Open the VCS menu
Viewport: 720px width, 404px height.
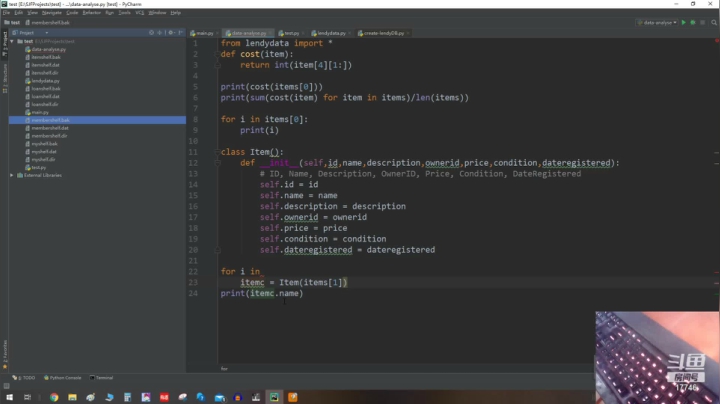click(140, 13)
